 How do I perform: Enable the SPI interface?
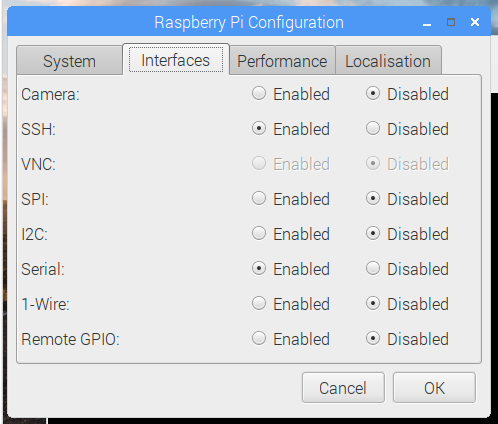[259, 198]
